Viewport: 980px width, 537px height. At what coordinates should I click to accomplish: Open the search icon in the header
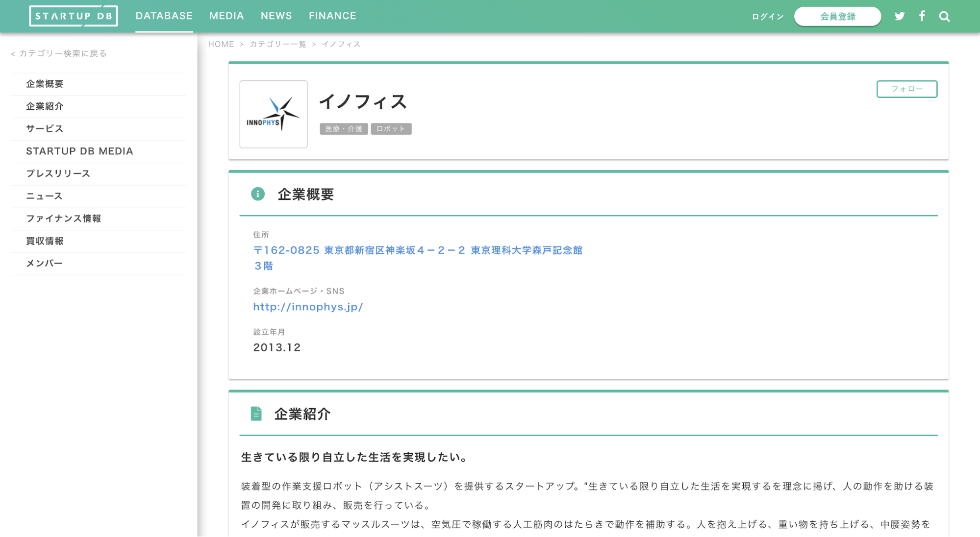(944, 16)
